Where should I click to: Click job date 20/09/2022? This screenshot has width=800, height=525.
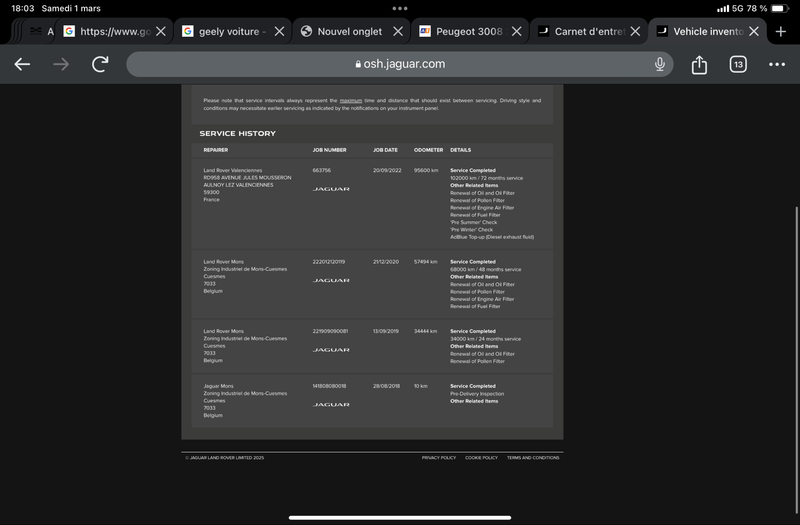point(387,170)
